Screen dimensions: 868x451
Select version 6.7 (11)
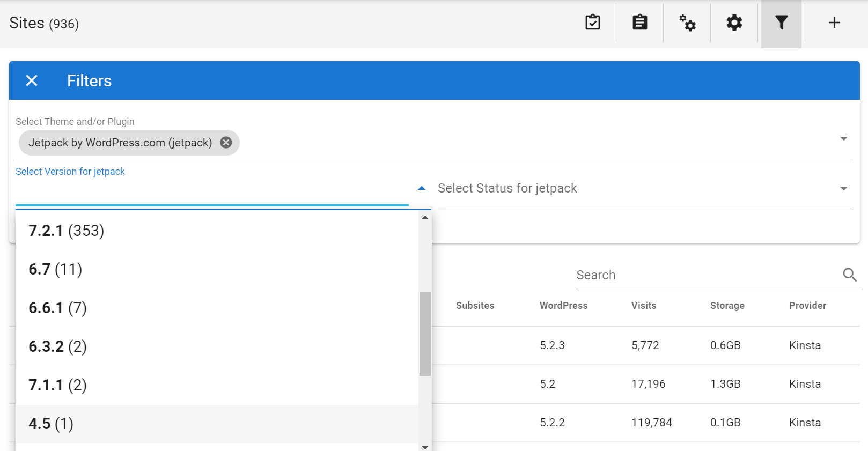(x=217, y=269)
